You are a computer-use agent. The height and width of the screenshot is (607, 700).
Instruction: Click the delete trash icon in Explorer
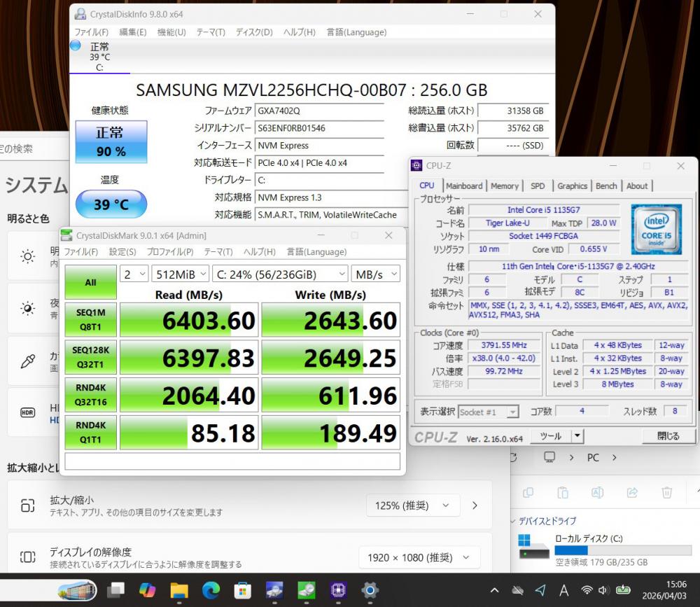667,492
